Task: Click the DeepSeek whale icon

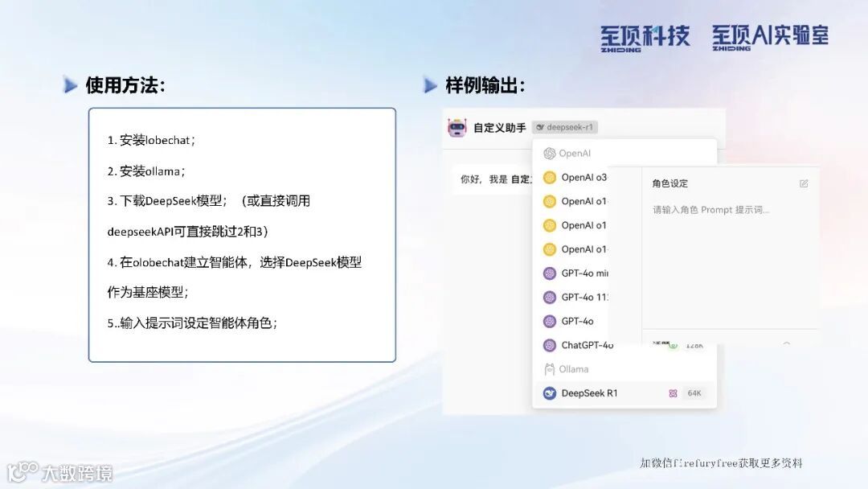Action: coord(550,393)
